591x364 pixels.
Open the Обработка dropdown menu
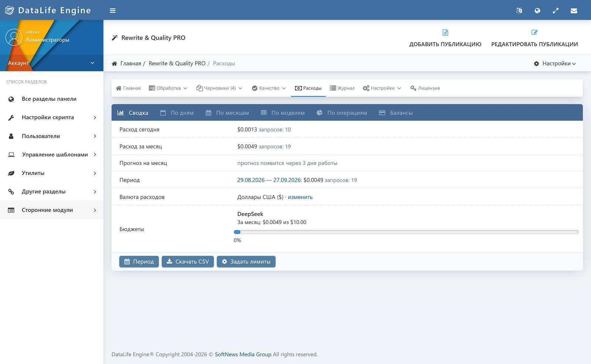[168, 88]
